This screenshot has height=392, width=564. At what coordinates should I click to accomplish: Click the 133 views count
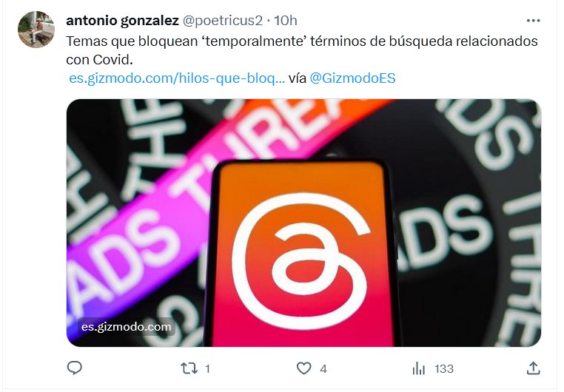[444, 368]
